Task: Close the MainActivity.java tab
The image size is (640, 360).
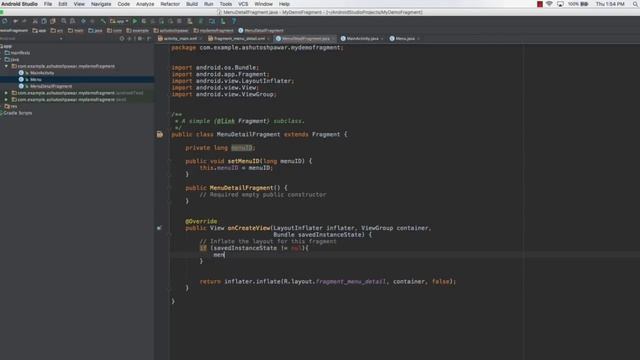Action: pos(382,39)
